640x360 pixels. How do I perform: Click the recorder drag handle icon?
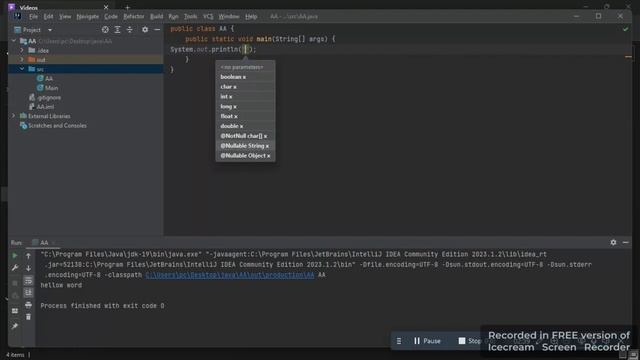399,341
